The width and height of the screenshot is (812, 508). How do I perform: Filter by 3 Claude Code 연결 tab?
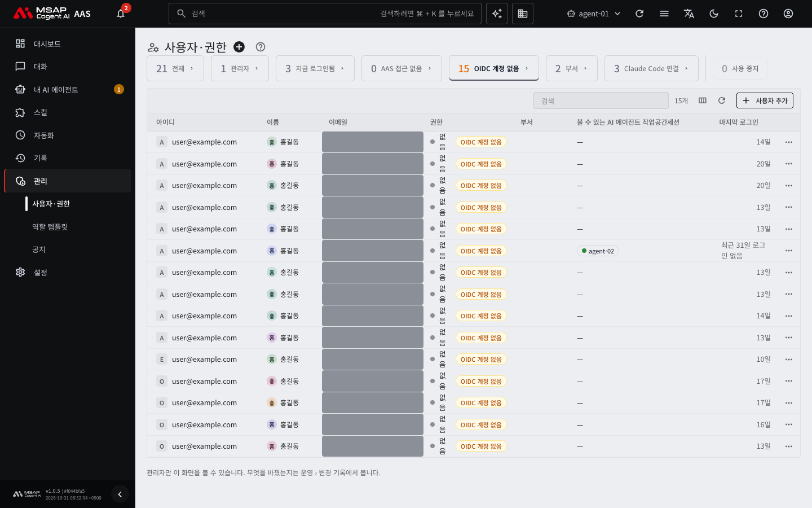point(651,68)
